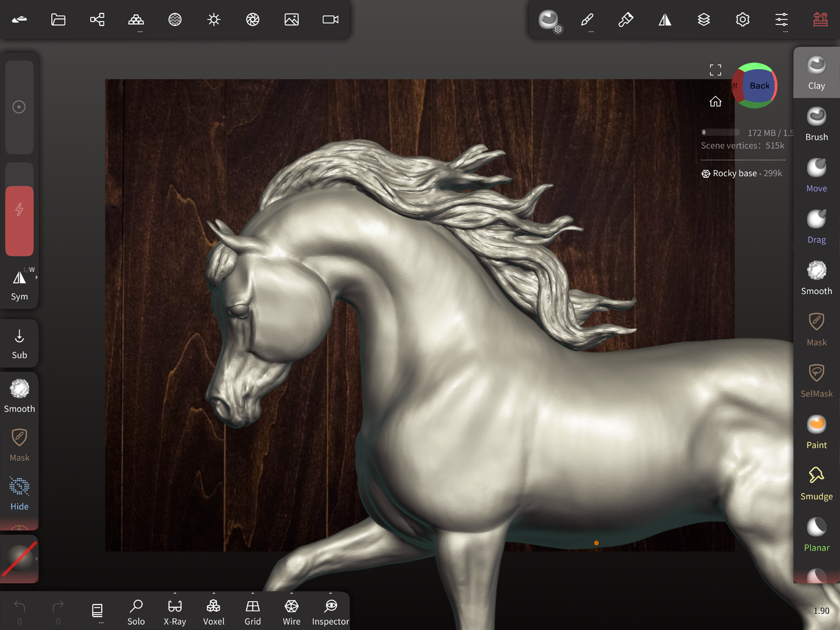Open the SelMask tool

click(x=816, y=381)
